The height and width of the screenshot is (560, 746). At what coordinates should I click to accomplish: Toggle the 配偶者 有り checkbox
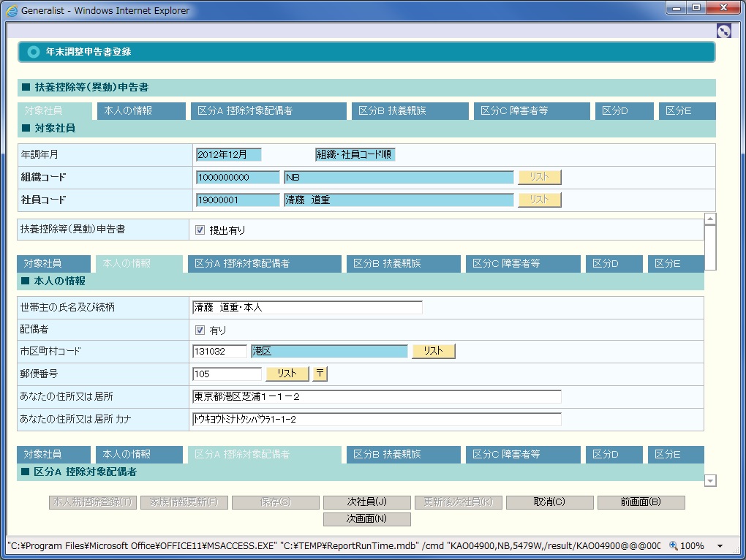pyautogui.click(x=200, y=330)
